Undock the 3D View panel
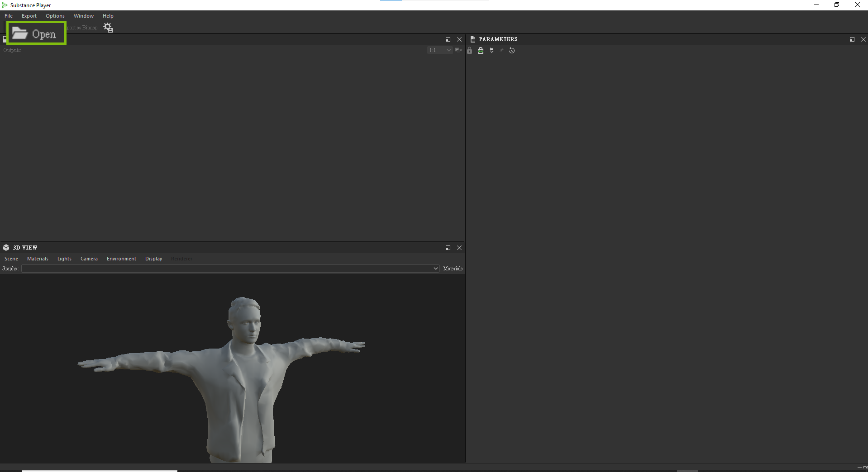 448,248
